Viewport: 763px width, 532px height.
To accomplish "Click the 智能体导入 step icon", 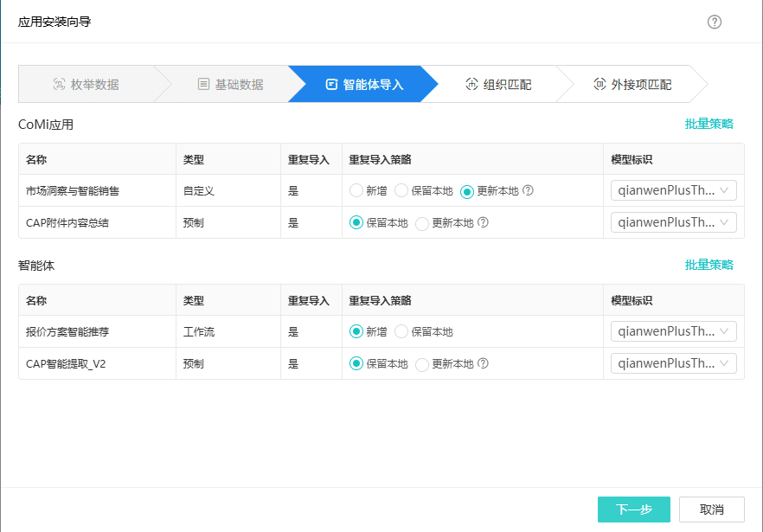I will pos(331,84).
